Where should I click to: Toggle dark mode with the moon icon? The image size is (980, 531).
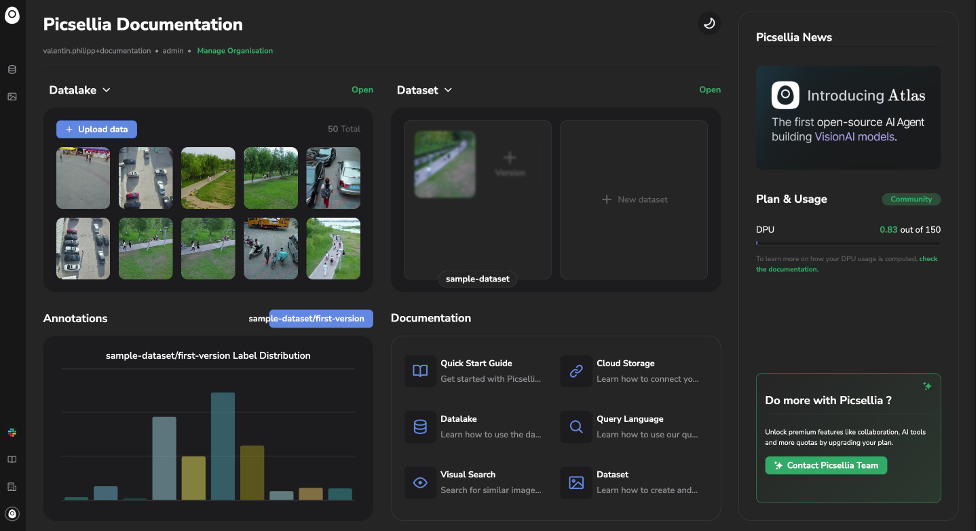point(709,24)
